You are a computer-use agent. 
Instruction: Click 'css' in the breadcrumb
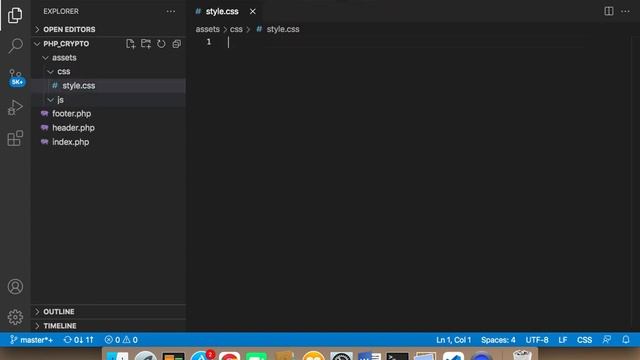tap(236, 29)
